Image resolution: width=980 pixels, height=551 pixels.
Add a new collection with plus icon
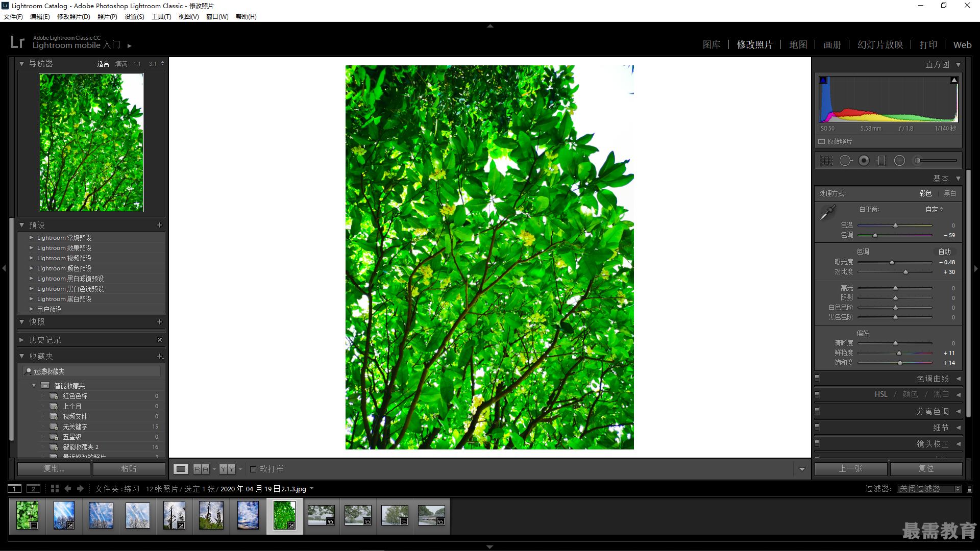coord(160,356)
